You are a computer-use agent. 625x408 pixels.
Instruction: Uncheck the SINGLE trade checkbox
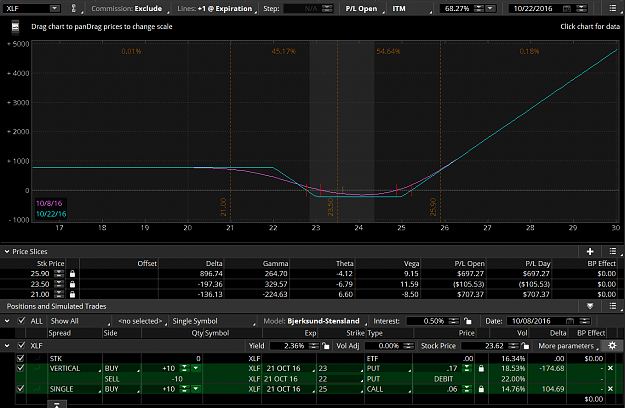(x=20, y=388)
